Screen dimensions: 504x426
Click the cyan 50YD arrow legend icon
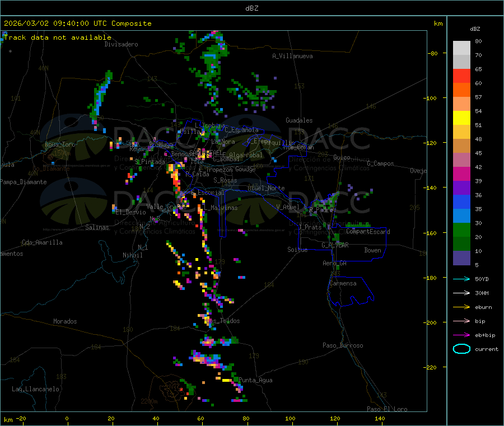[x=461, y=279]
